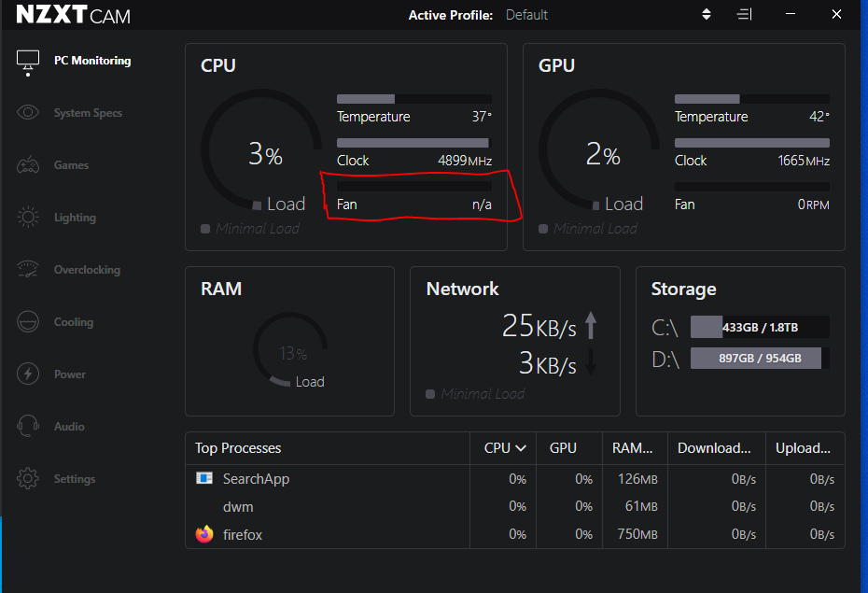Image resolution: width=868 pixels, height=593 pixels.
Task: Click the D:\ storage usage bar
Action: coord(760,359)
